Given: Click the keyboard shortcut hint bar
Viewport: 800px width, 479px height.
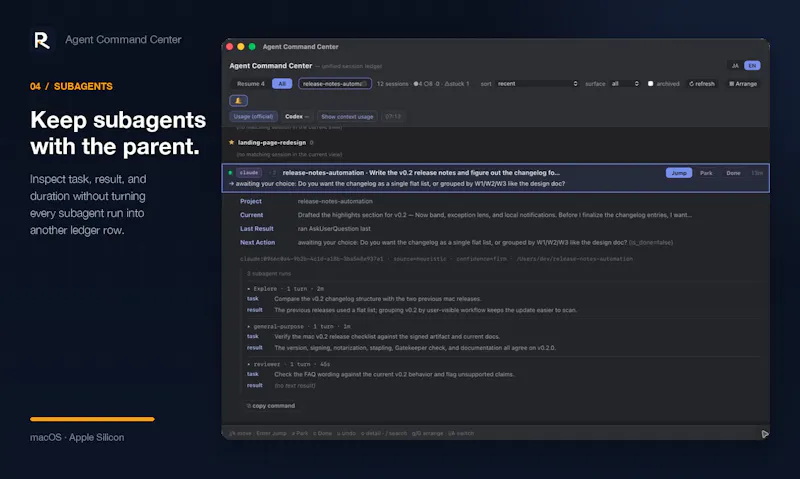Looking at the screenshot, I should pos(352,434).
